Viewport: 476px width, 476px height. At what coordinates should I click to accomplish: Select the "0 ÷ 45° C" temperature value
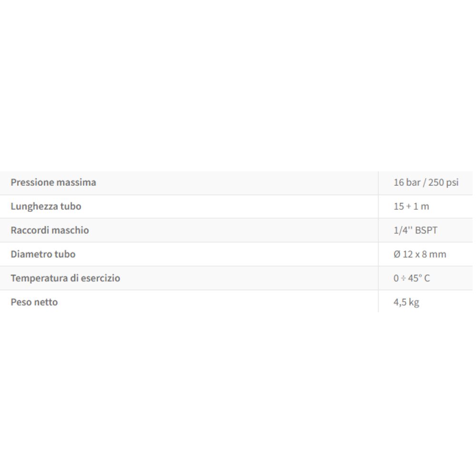pyautogui.click(x=411, y=278)
